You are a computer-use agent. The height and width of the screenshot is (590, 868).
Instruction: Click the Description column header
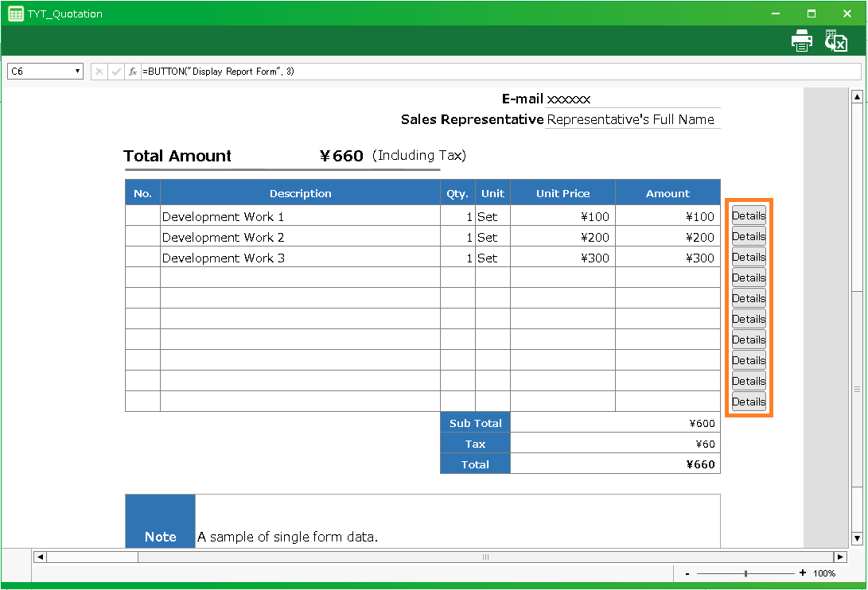tap(300, 193)
